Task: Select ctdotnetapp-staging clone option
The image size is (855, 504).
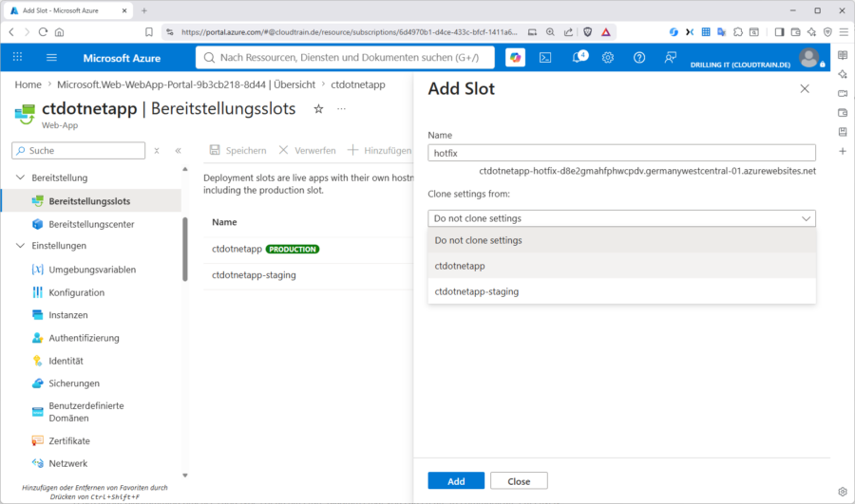Action: pyautogui.click(x=621, y=291)
